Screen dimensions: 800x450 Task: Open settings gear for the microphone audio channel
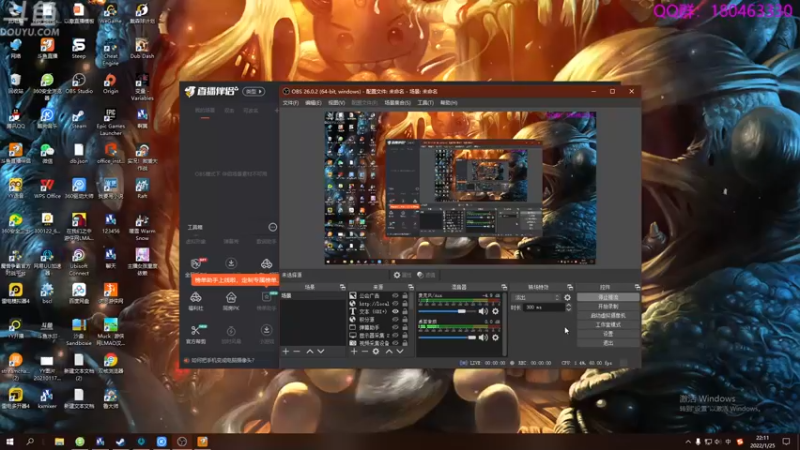(x=495, y=311)
